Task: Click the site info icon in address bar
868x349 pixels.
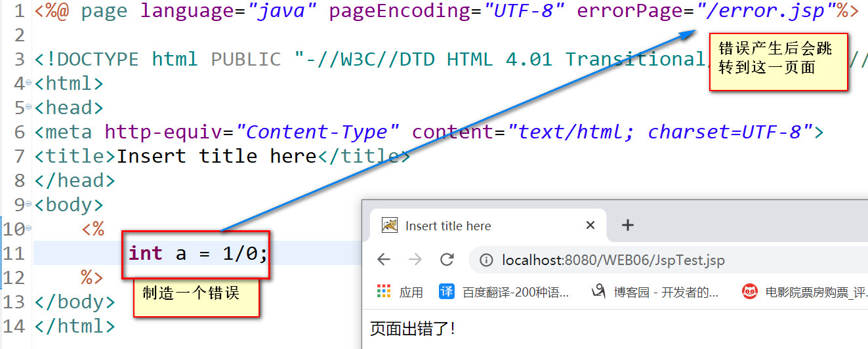Action: (x=486, y=260)
